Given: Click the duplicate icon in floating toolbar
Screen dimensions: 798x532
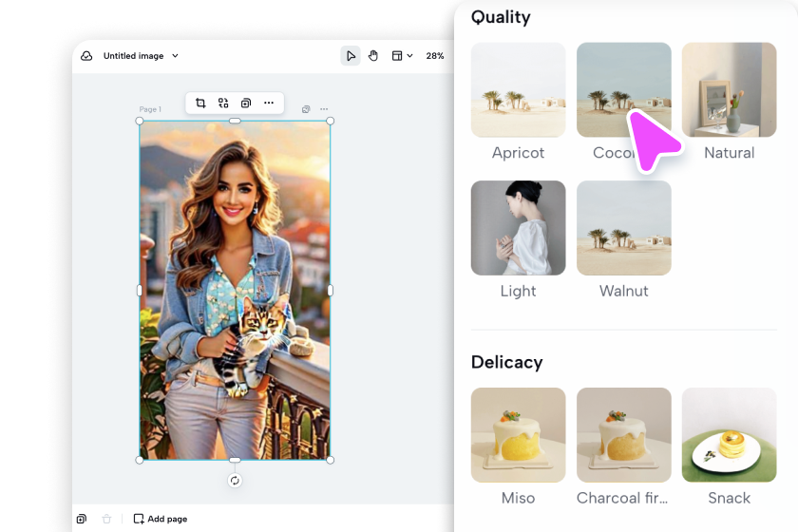Looking at the screenshot, I should 246,103.
